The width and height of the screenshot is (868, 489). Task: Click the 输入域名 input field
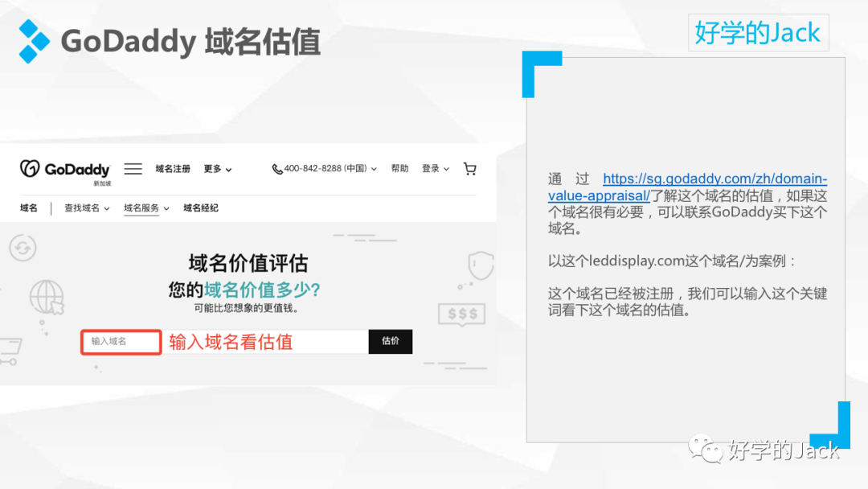coord(121,342)
